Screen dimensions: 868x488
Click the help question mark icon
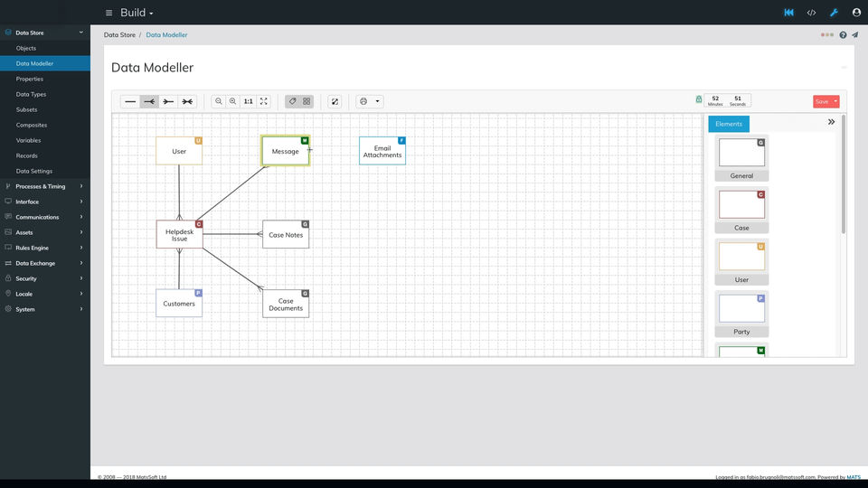coord(843,35)
